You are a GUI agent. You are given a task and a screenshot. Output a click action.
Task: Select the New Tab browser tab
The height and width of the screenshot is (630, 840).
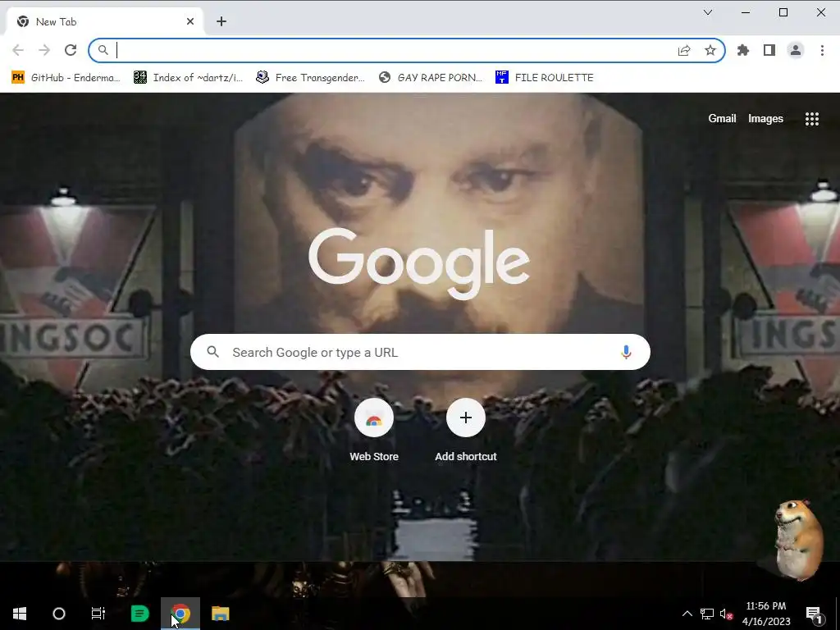(x=105, y=21)
